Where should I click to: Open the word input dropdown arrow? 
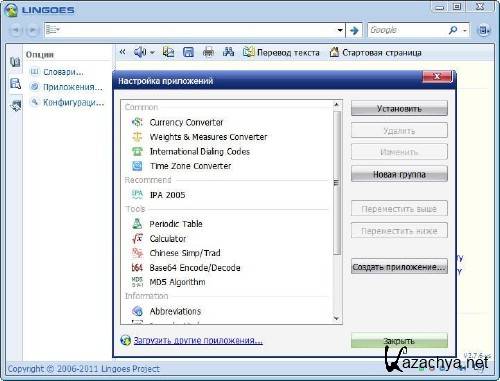pos(340,30)
